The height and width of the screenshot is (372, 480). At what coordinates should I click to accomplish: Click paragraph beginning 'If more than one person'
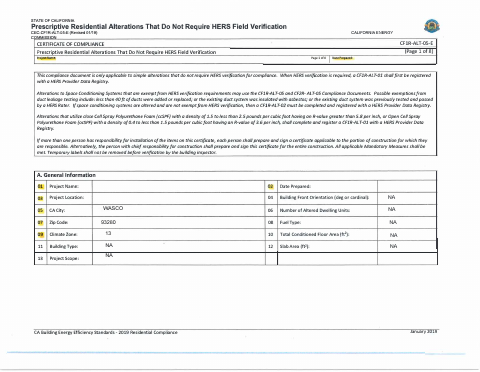[x=232, y=146]
